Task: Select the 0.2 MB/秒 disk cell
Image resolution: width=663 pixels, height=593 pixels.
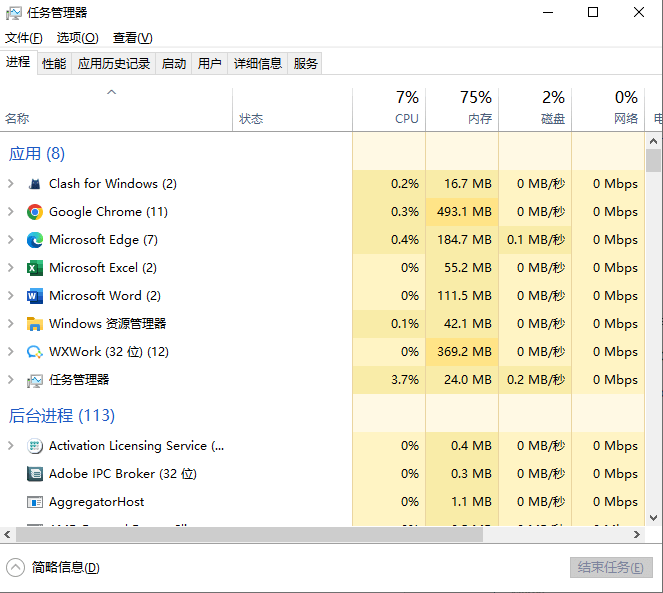Action: click(535, 379)
